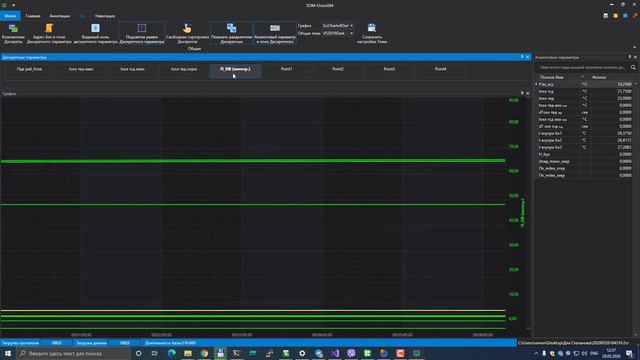This screenshot has height=360, width=640.
Task: Switch to the Главная ribbon tab
Action: (x=33, y=16)
